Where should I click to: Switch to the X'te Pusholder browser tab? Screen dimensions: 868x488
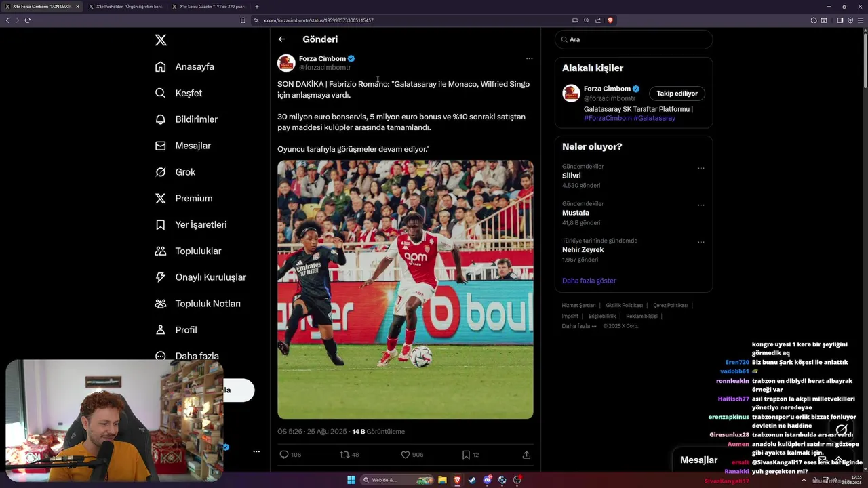125,7
